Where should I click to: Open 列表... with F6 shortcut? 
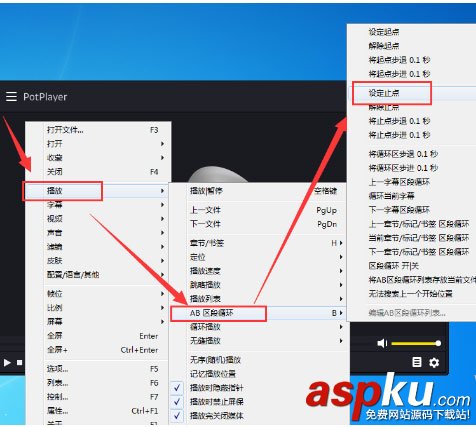pos(98,383)
